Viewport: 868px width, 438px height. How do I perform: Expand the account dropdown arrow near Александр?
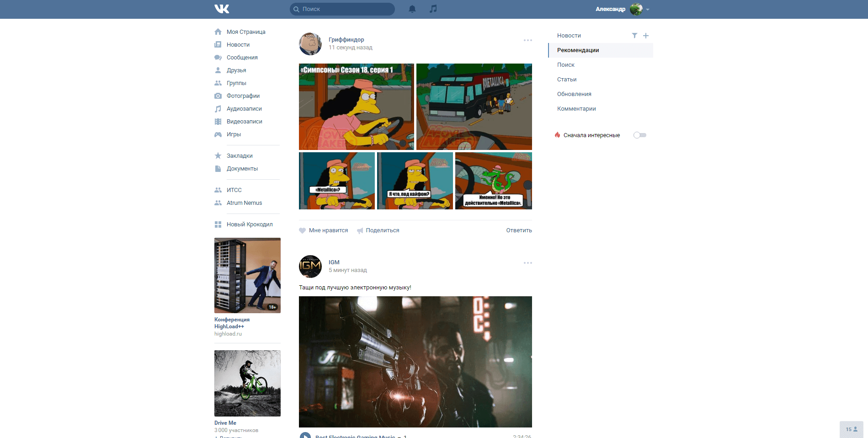point(648,9)
